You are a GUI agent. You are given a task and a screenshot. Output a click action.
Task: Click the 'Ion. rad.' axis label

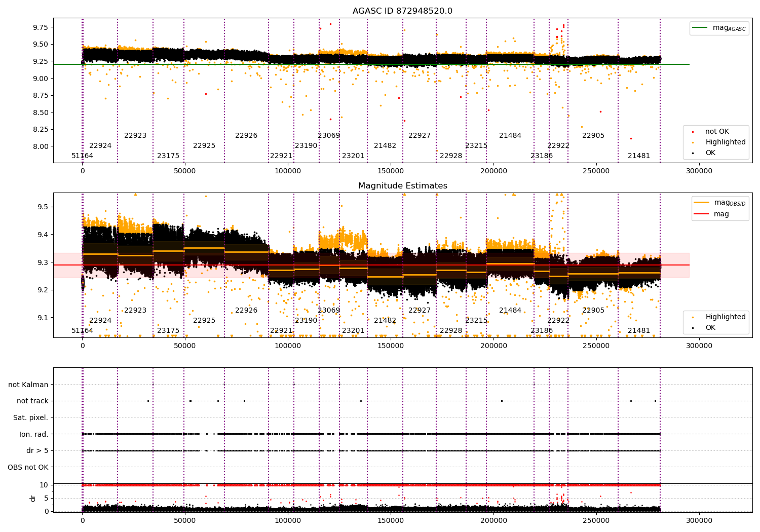(x=34, y=434)
